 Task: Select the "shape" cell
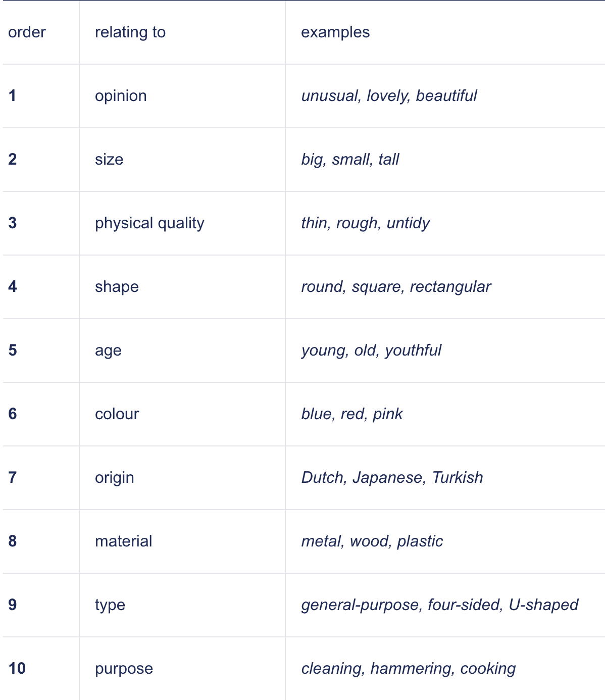coord(117,287)
